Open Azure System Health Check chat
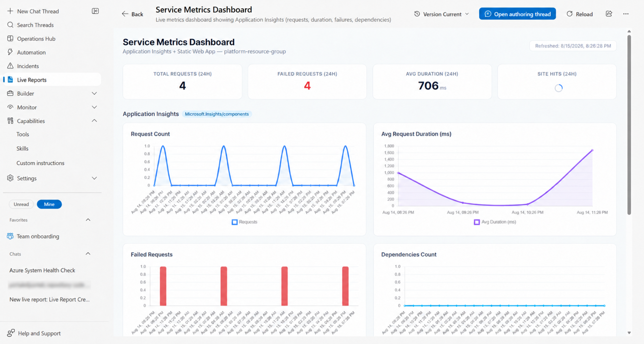The image size is (644, 344). coord(42,270)
